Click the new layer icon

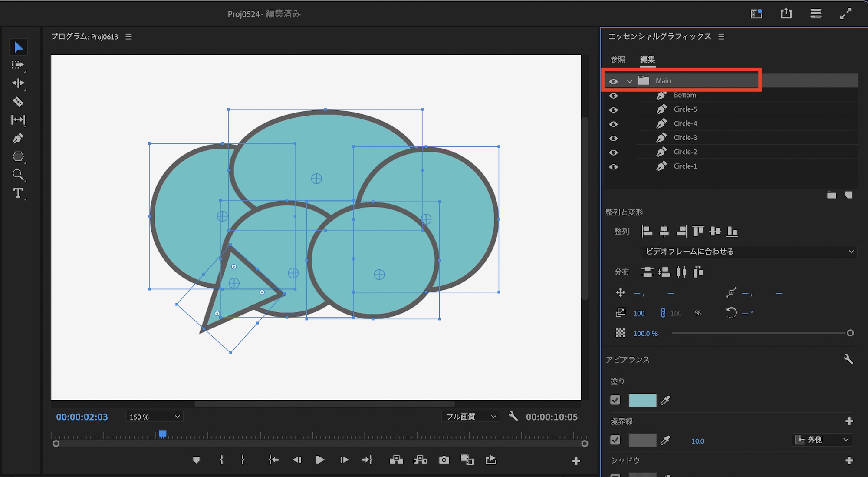848,195
